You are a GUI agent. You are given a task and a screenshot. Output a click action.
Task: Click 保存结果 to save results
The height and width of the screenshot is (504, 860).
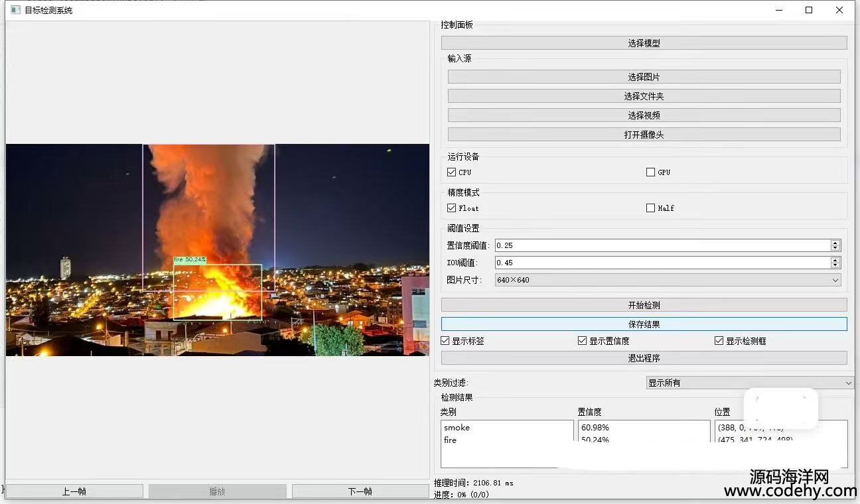[644, 324]
